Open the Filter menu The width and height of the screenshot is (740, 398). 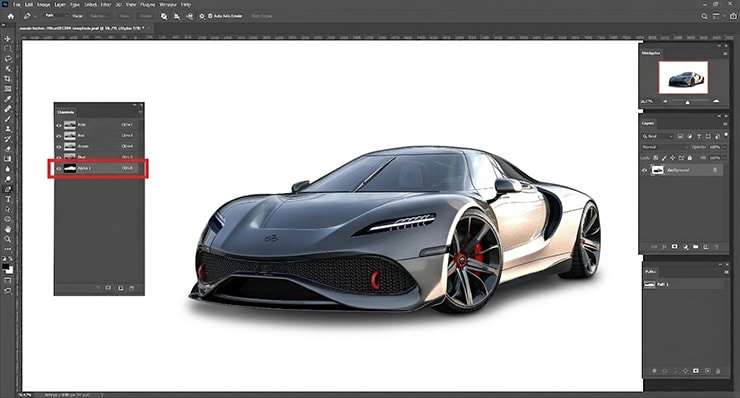click(x=106, y=5)
